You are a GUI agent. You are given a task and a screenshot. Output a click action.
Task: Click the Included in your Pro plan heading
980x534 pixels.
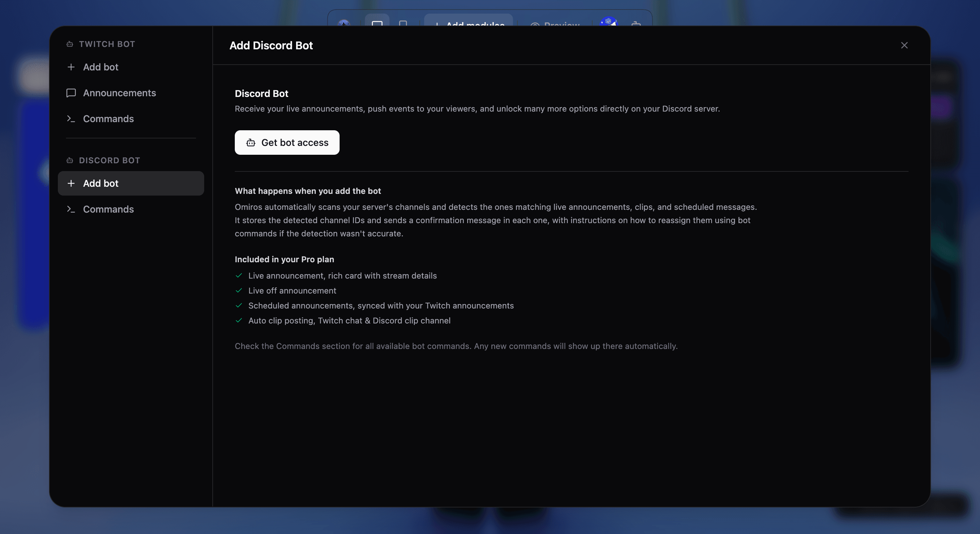point(284,260)
